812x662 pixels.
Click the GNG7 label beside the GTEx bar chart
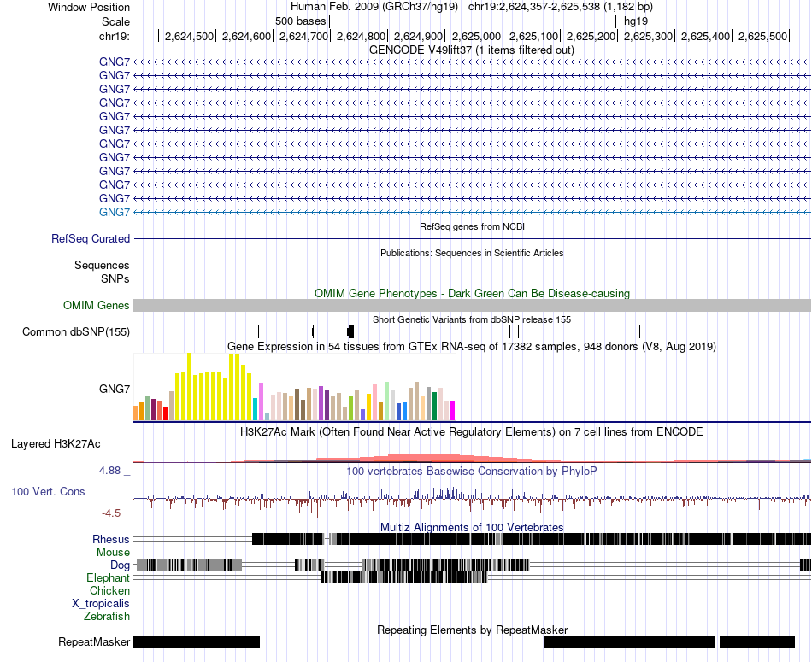click(115, 389)
